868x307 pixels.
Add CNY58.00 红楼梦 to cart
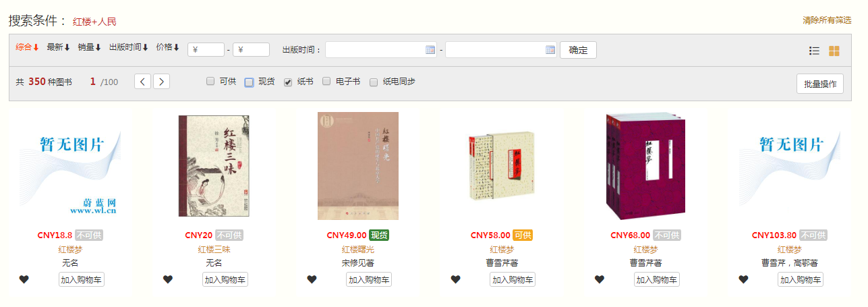pos(513,279)
